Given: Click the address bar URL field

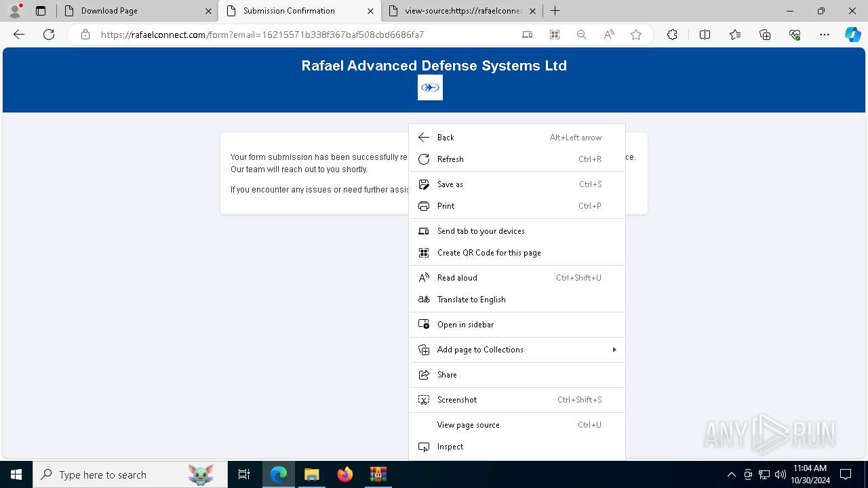Looking at the screenshot, I should [305, 35].
